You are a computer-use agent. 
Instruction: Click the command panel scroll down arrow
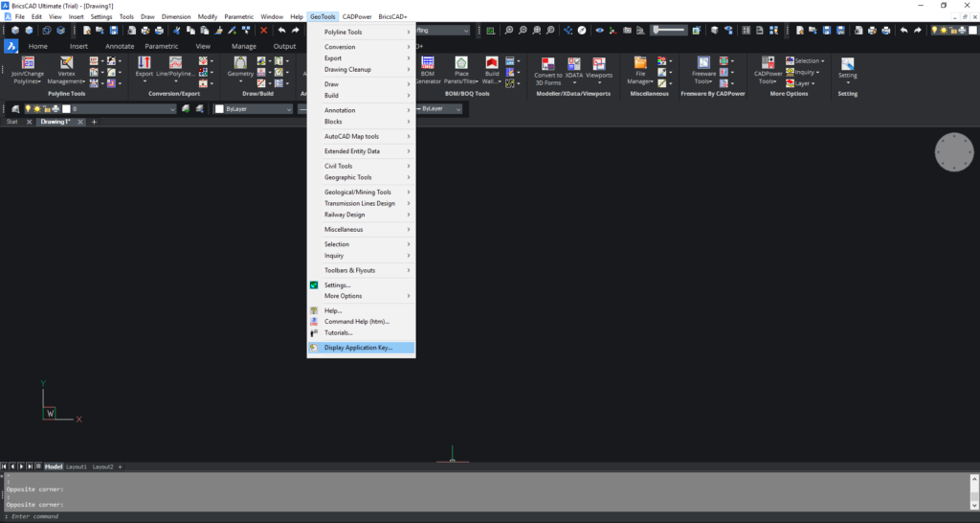pyautogui.click(x=974, y=505)
